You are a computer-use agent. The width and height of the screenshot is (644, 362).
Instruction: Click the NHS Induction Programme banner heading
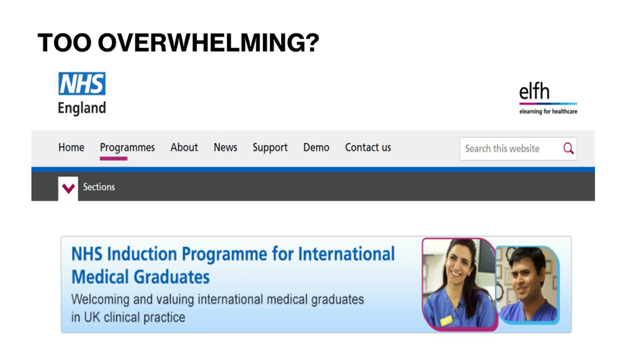pyautogui.click(x=233, y=265)
